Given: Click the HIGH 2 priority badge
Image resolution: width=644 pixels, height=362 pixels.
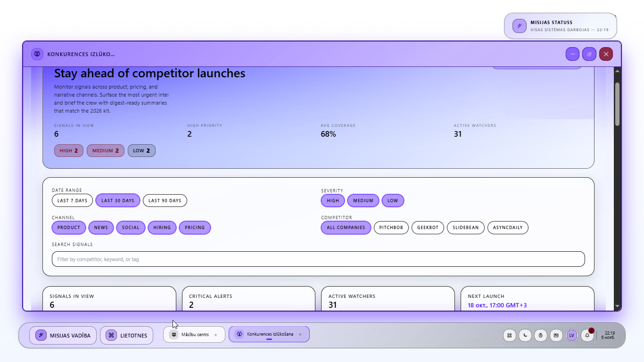Looking at the screenshot, I should tap(68, 150).
